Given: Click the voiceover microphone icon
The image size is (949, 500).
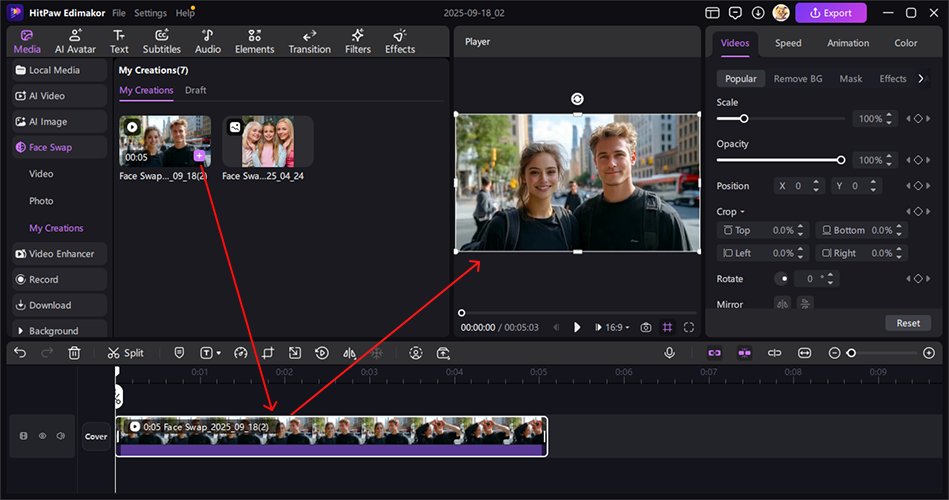Looking at the screenshot, I should 669,353.
